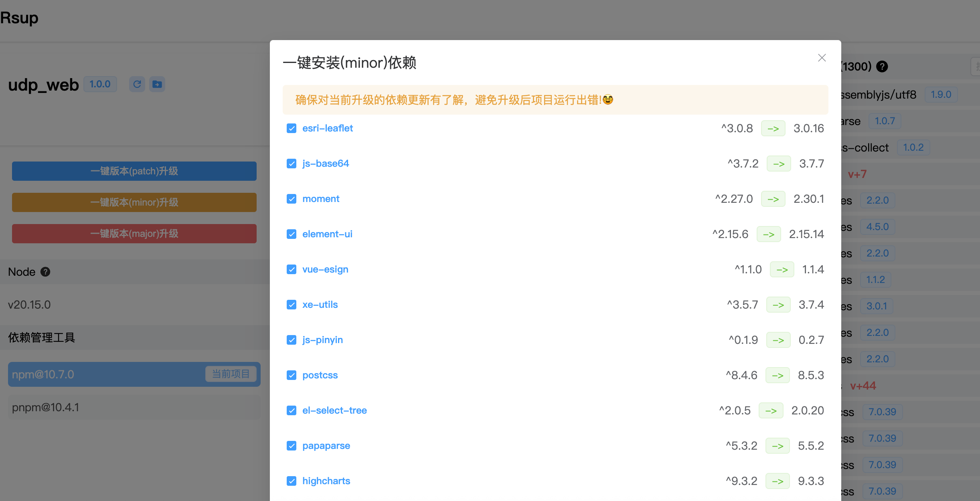Open the el-select-tree package link
Viewport: 980px width, 501px height.
[334, 410]
